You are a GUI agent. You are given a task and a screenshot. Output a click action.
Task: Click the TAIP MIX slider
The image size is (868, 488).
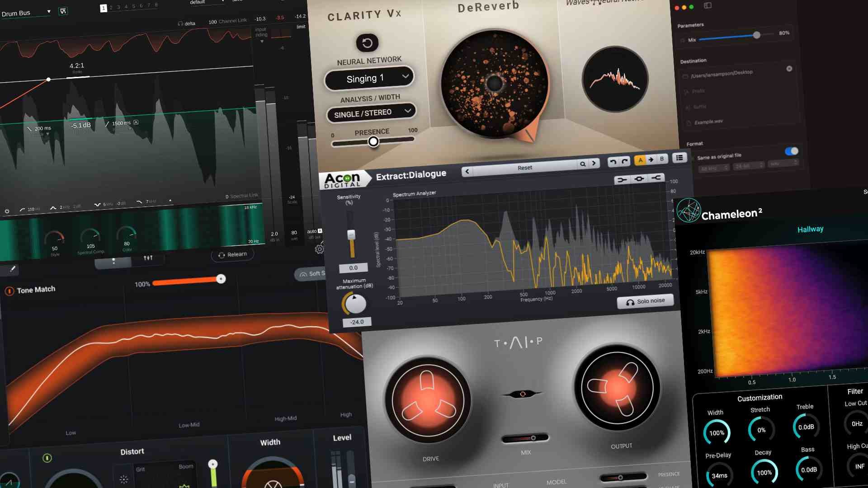(525, 438)
